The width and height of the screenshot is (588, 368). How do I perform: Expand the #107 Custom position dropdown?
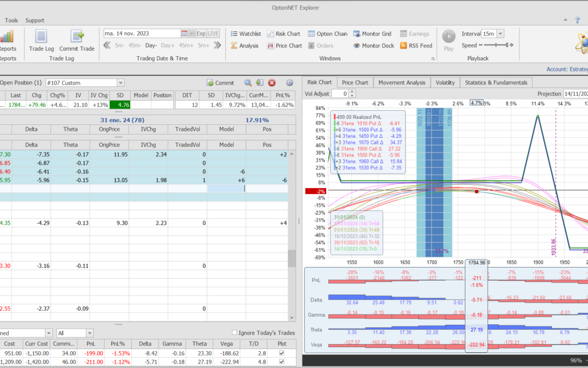[120, 83]
